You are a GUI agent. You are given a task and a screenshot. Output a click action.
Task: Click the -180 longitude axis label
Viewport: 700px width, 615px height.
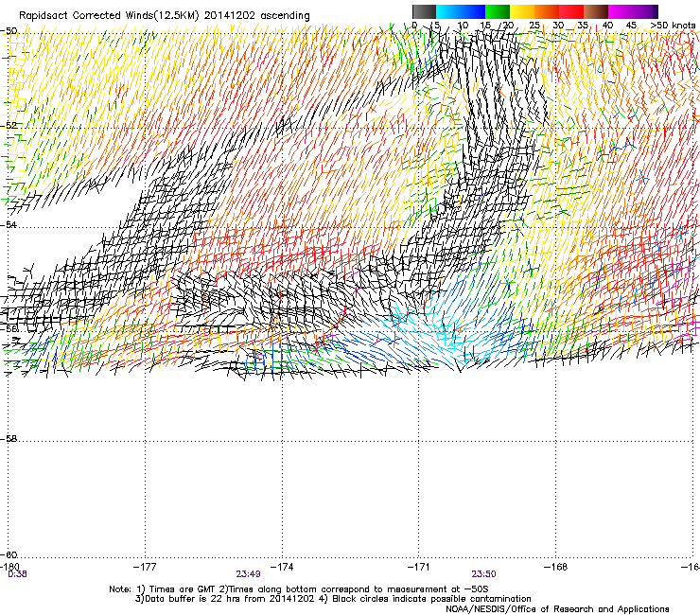point(9,567)
